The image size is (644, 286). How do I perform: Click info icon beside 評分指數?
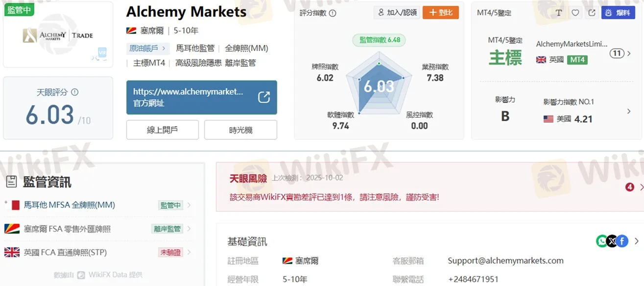(333, 13)
